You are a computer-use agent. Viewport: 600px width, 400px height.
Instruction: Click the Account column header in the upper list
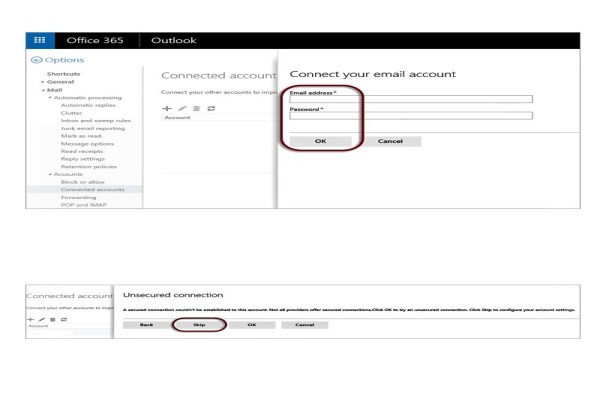[177, 118]
